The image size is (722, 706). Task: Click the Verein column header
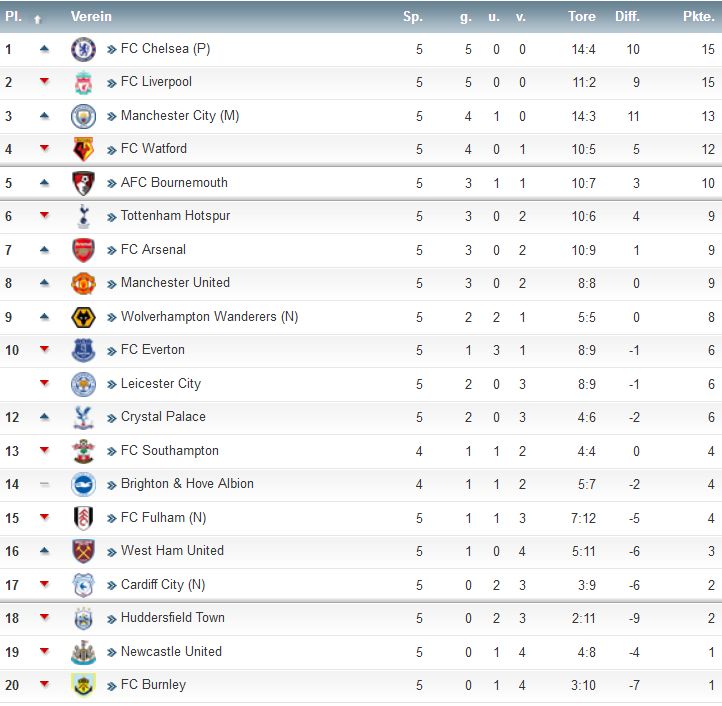[91, 17]
